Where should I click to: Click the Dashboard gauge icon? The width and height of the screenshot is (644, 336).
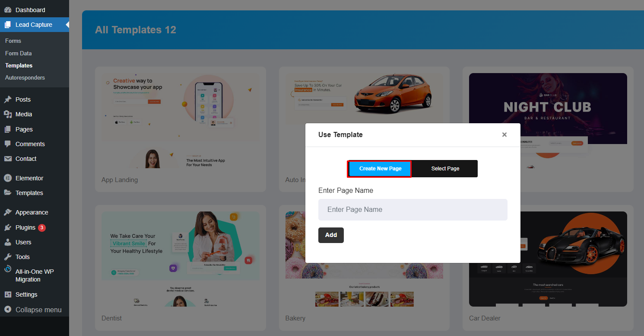(x=8, y=10)
